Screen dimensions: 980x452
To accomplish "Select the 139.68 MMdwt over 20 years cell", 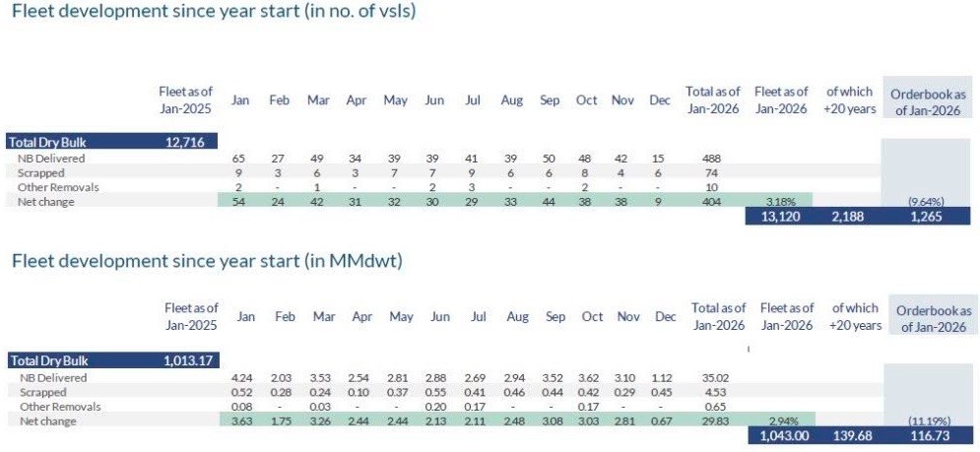I will [853, 436].
